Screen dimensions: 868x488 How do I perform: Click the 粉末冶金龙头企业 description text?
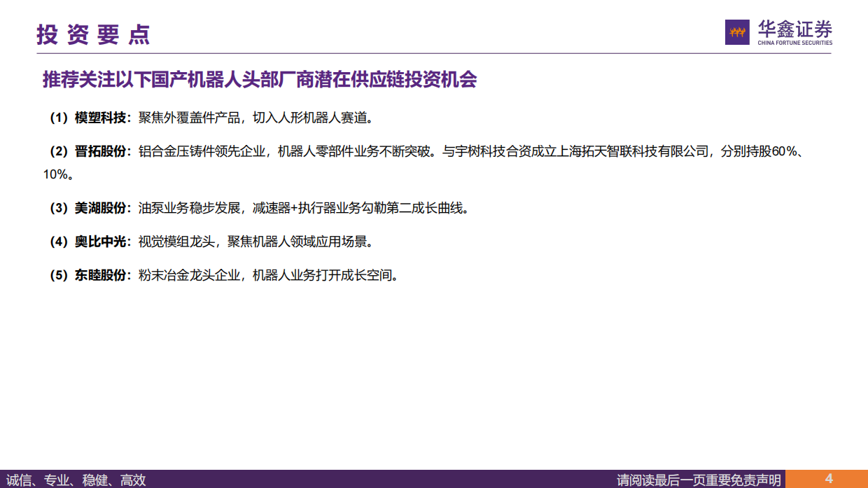pyautogui.click(x=189, y=275)
